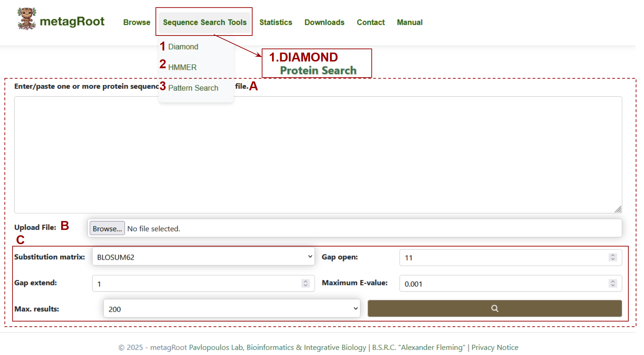Screen dimensions: 644x355
Task: Click the Gap extend value field
Action: 203,284
